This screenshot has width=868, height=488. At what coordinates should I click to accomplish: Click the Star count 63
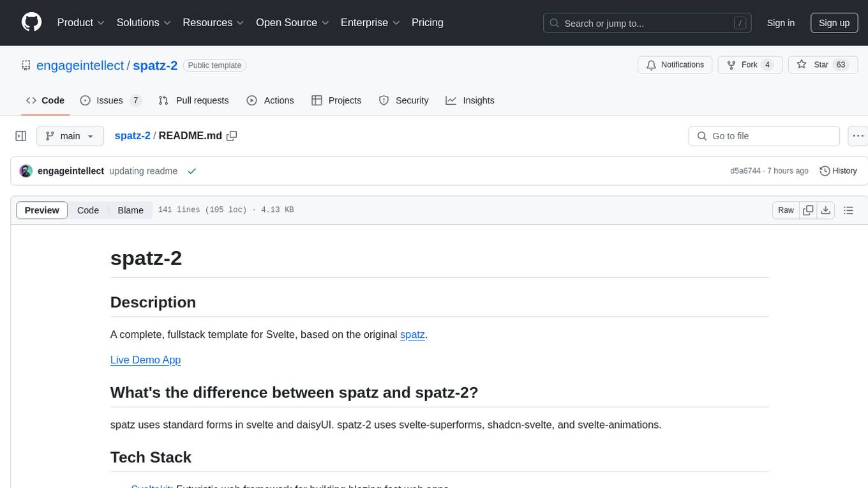point(841,65)
